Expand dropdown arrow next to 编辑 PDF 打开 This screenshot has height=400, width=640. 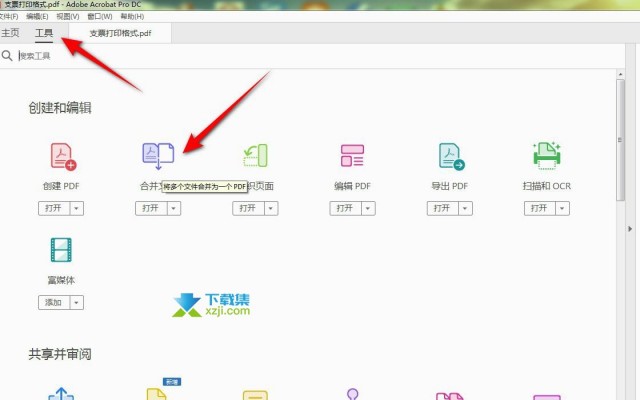368,208
